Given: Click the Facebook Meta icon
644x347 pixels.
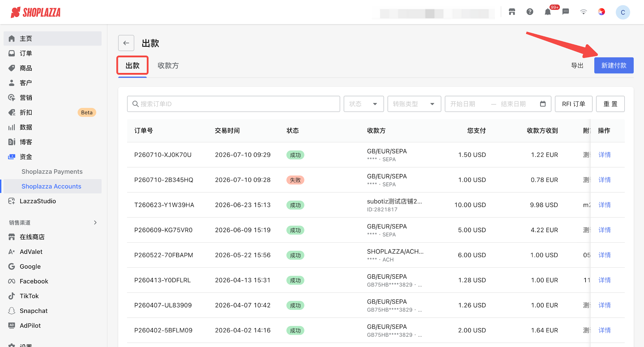Looking at the screenshot, I should coord(12,281).
